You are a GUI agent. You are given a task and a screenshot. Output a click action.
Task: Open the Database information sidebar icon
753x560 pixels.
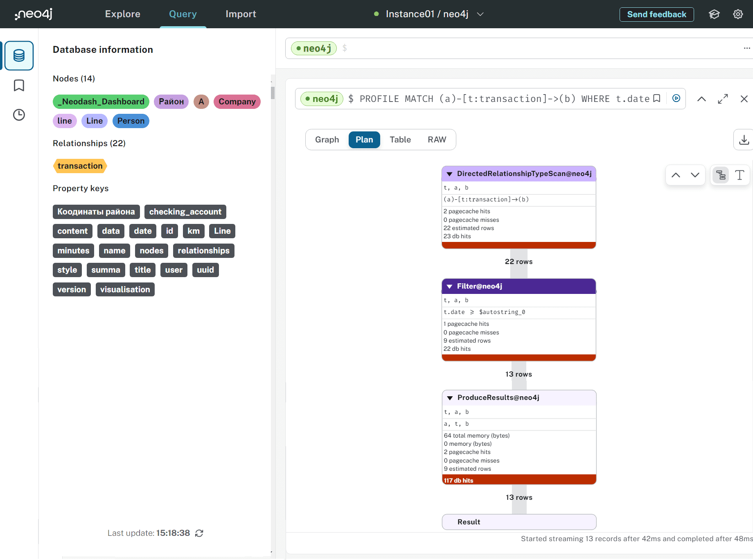[19, 56]
